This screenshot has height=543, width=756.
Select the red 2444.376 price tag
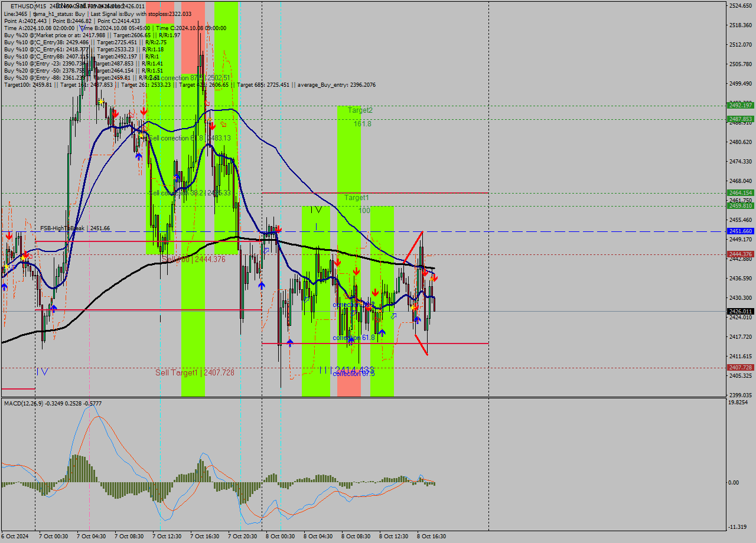(740, 254)
